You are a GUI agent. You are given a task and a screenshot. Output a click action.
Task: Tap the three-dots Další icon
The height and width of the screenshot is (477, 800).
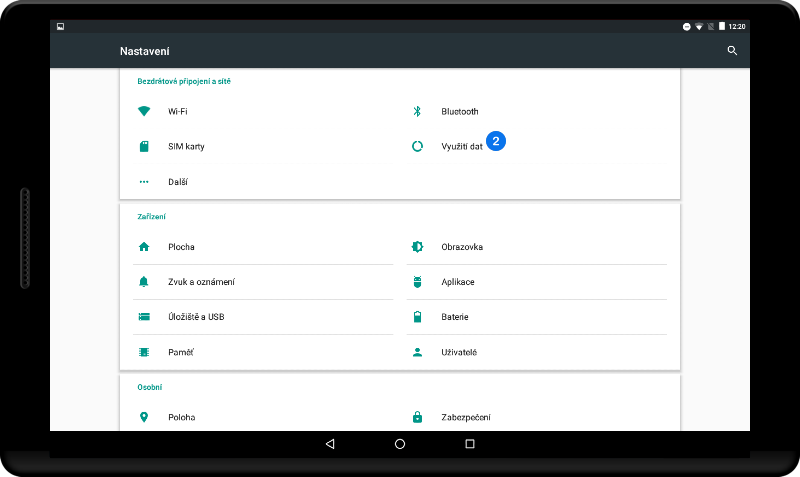[144, 182]
